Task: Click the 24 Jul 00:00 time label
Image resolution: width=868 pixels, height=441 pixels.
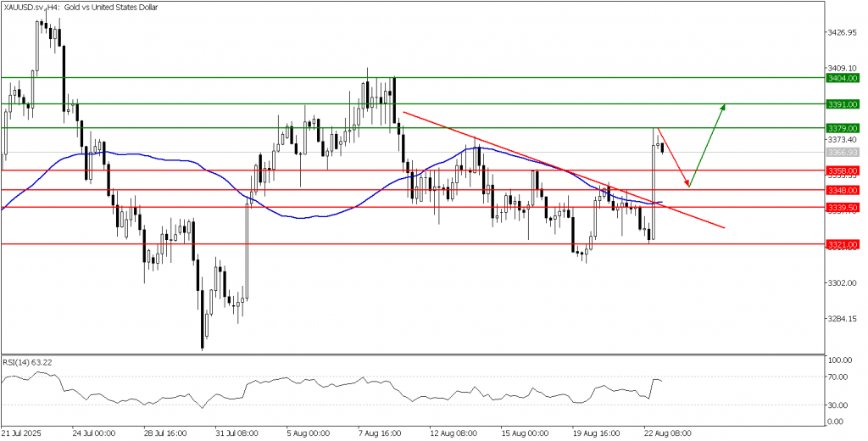Action: 92,433
